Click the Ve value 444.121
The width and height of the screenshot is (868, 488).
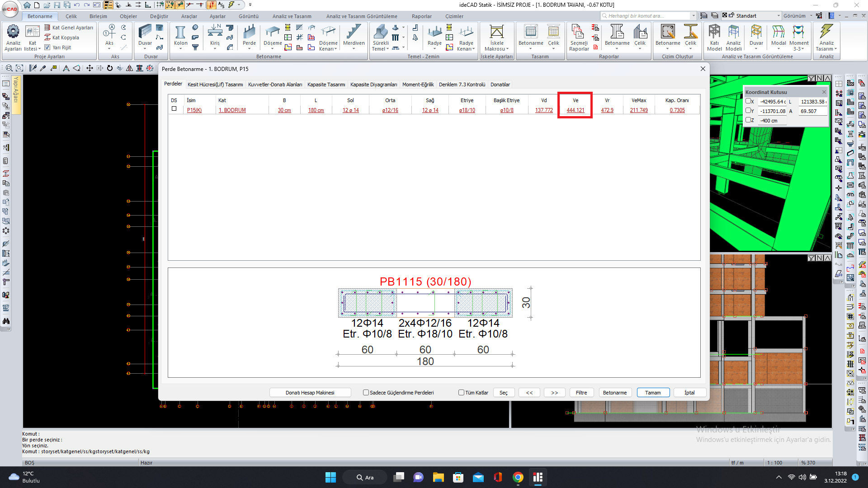point(576,110)
